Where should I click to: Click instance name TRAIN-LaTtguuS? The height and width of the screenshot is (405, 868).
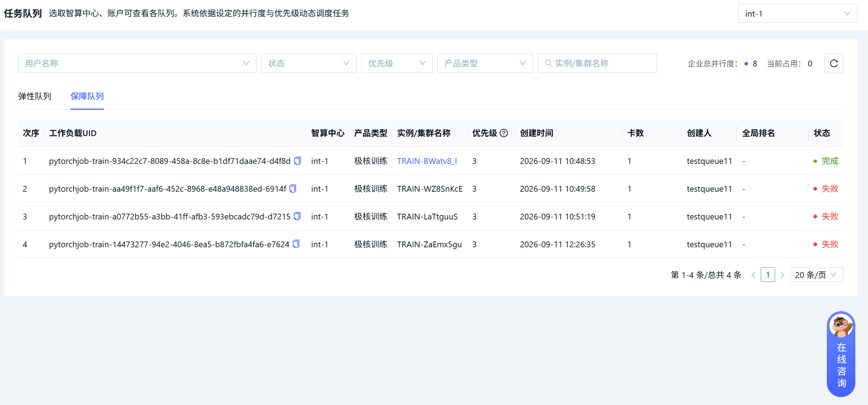[x=427, y=217]
